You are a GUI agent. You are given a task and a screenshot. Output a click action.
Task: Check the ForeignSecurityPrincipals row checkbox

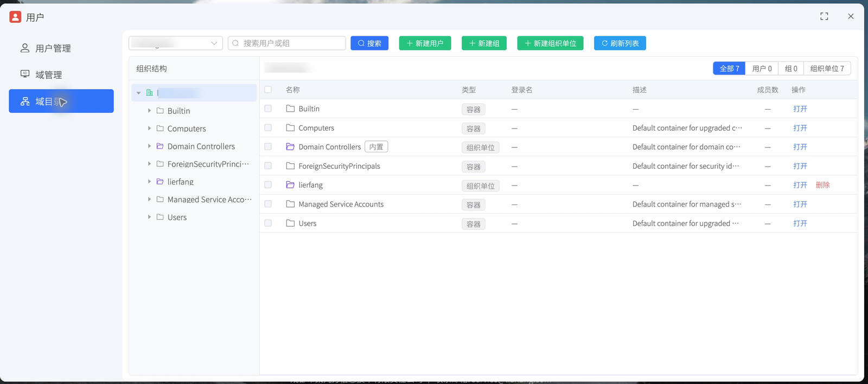[268, 165]
